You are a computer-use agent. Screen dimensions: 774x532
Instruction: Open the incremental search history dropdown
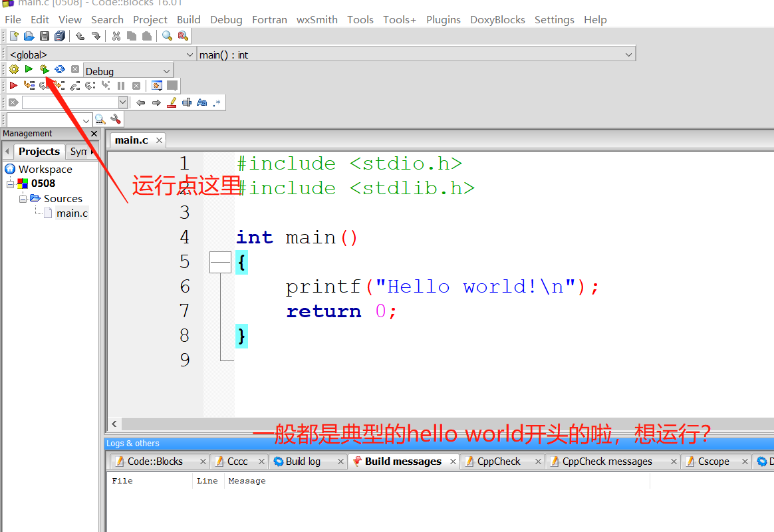(x=123, y=102)
